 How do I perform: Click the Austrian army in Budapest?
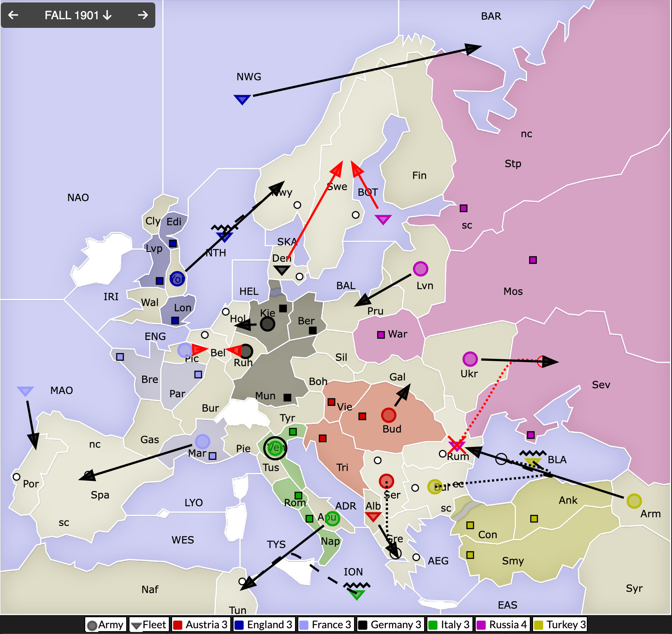tap(388, 415)
